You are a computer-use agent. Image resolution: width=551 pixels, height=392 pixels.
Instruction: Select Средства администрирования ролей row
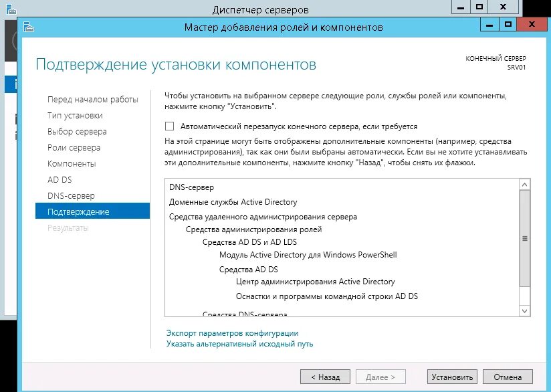coord(253,229)
